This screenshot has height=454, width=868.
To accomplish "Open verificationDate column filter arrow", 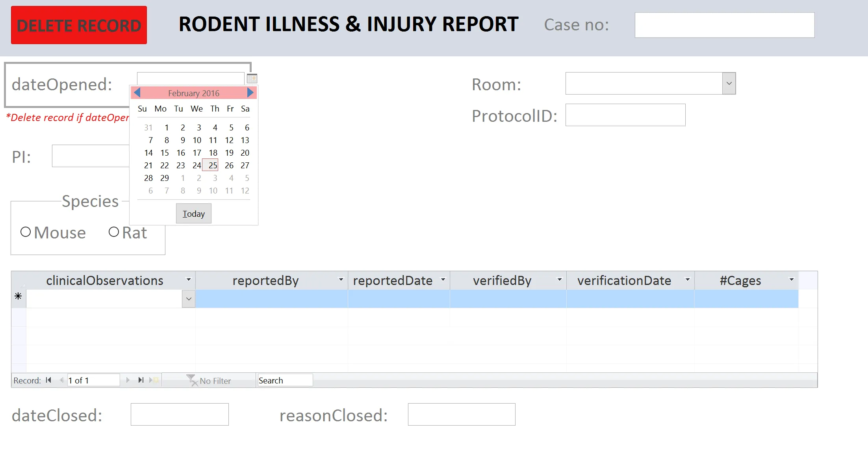I will click(687, 280).
